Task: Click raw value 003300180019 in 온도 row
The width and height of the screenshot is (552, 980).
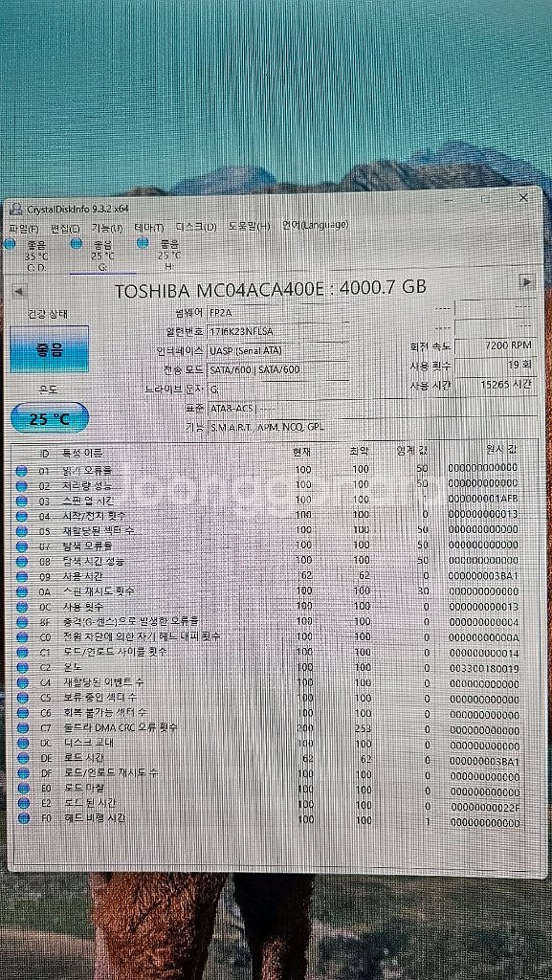Action: tap(484, 668)
